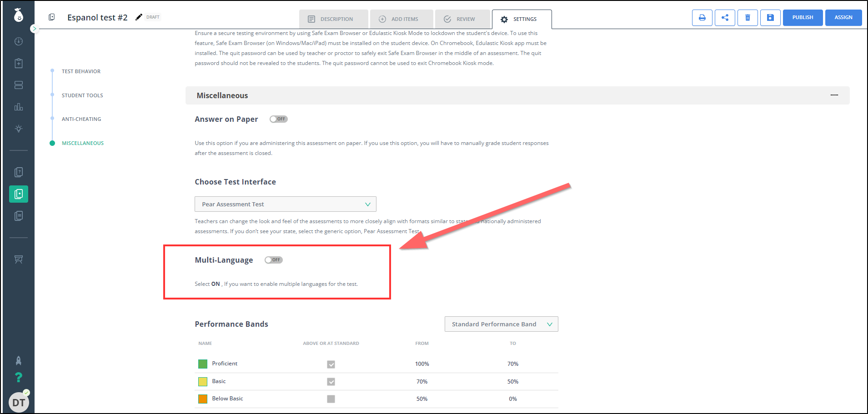Image resolution: width=868 pixels, height=414 pixels.
Task: Toggle Basic above-standard checkbox
Action: 331,382
